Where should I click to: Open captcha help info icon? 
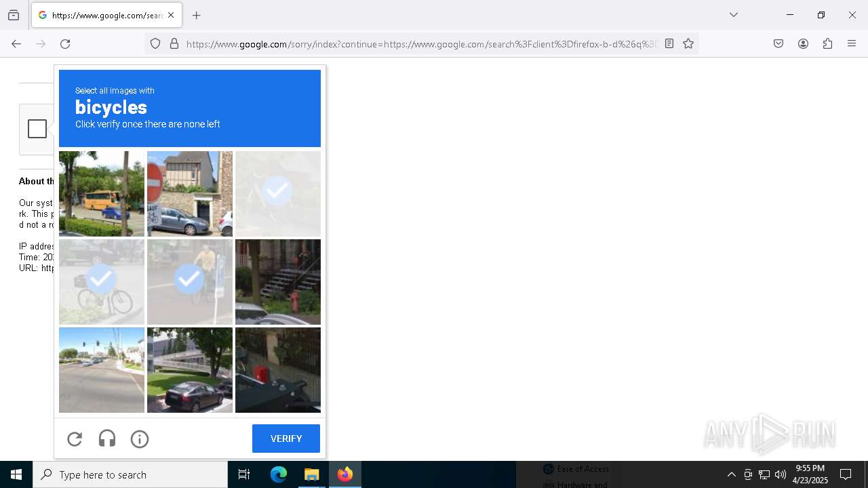point(140,439)
